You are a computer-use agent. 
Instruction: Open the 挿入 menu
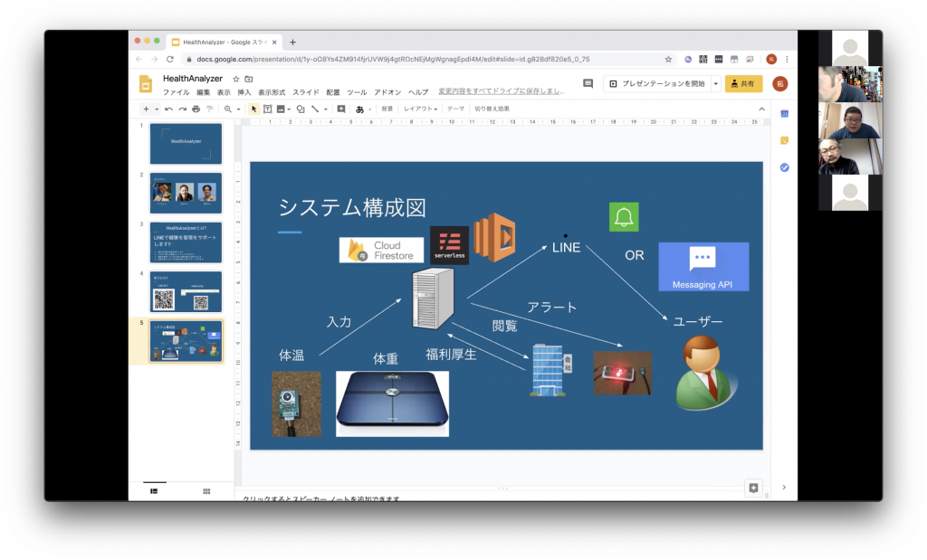pyautogui.click(x=244, y=93)
